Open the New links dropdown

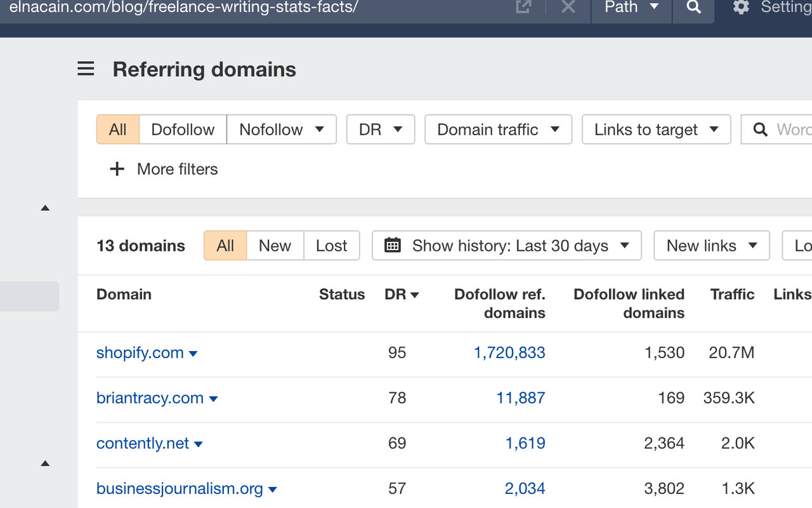[x=712, y=246]
